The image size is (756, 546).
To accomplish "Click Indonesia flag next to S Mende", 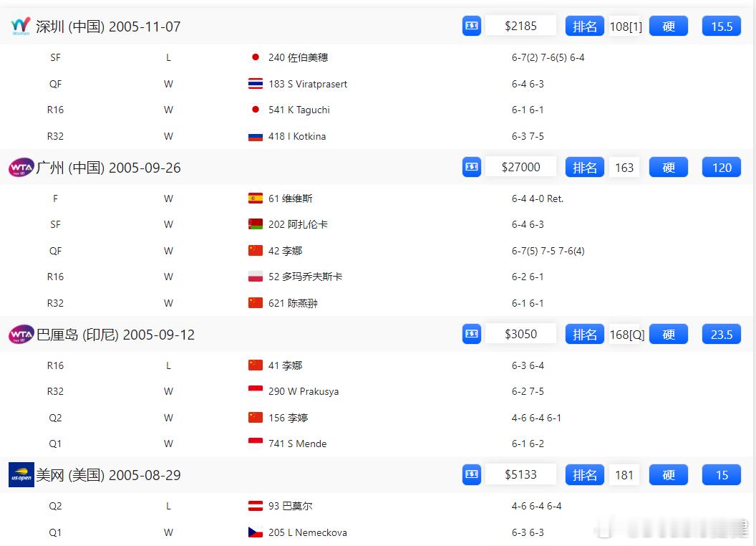I will point(256,443).
